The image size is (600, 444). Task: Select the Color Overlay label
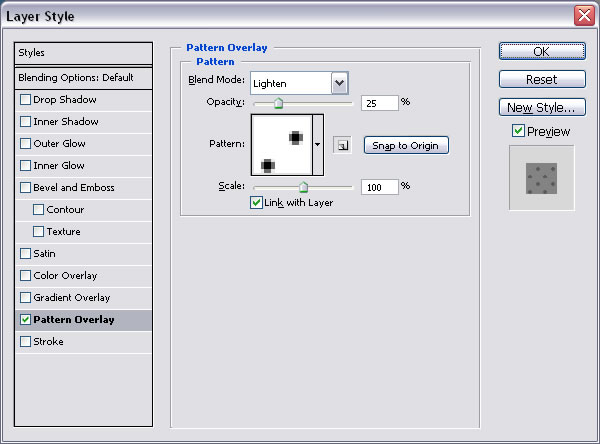65,276
